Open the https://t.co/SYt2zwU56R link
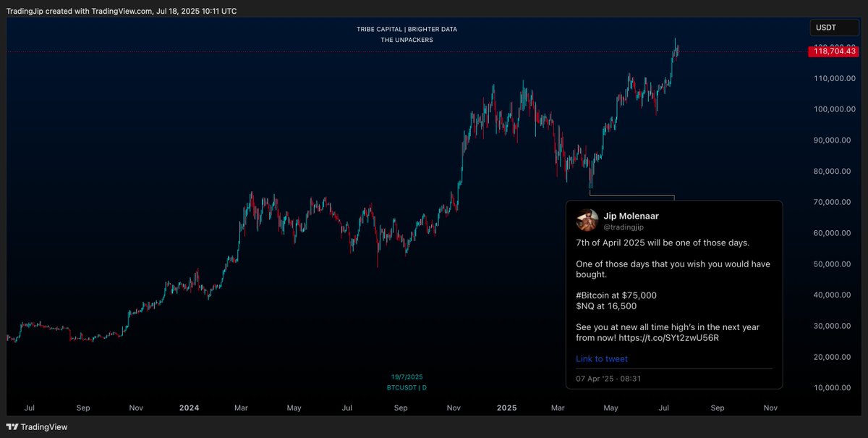 click(x=669, y=338)
